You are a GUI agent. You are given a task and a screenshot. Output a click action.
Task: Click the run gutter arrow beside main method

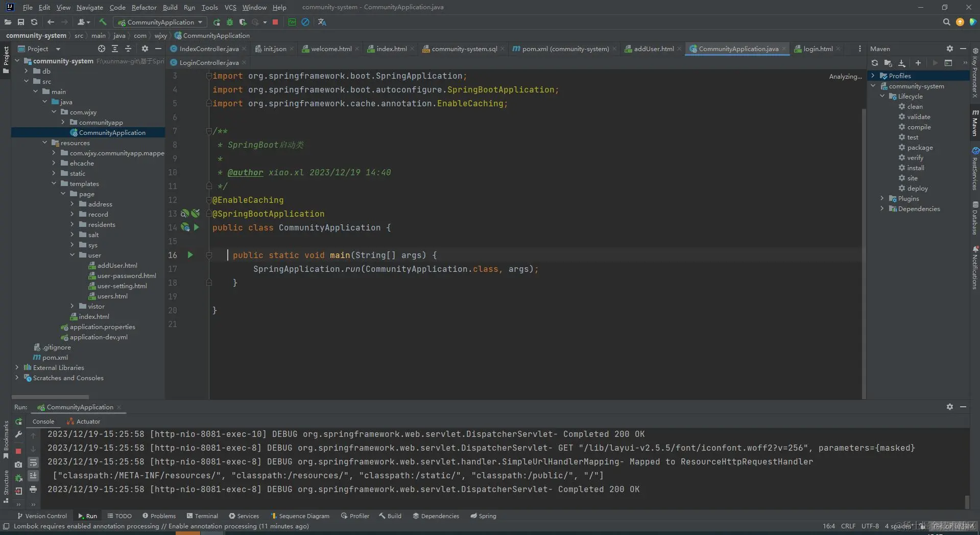(x=190, y=254)
